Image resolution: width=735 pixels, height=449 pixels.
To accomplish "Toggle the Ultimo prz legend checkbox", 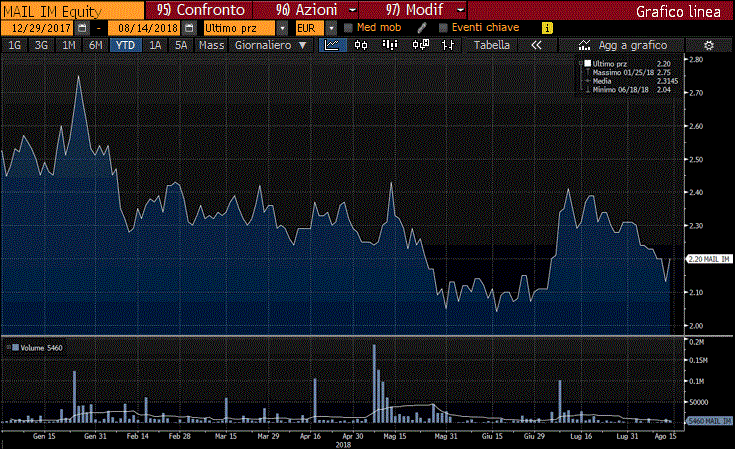I will click(587, 63).
